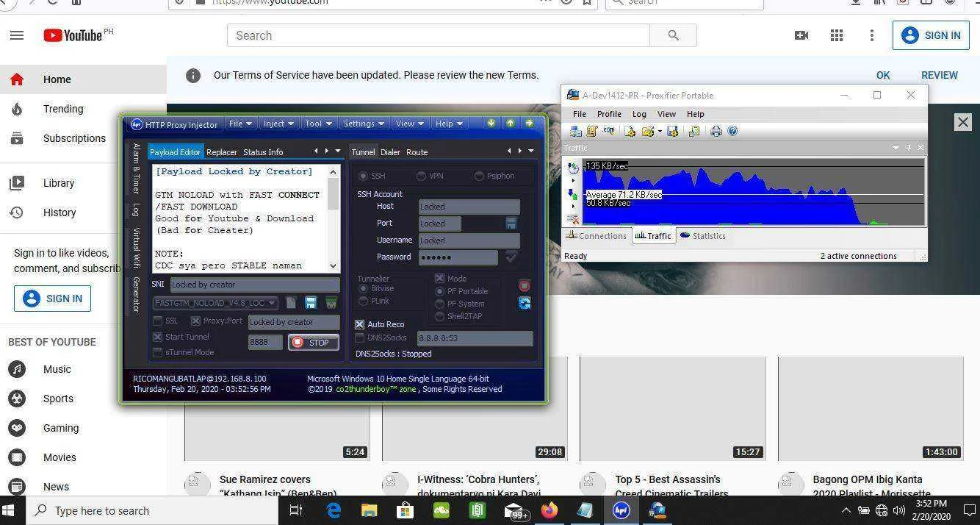Select the Bitvise radio button
This screenshot has width=980, height=525.
363,288
